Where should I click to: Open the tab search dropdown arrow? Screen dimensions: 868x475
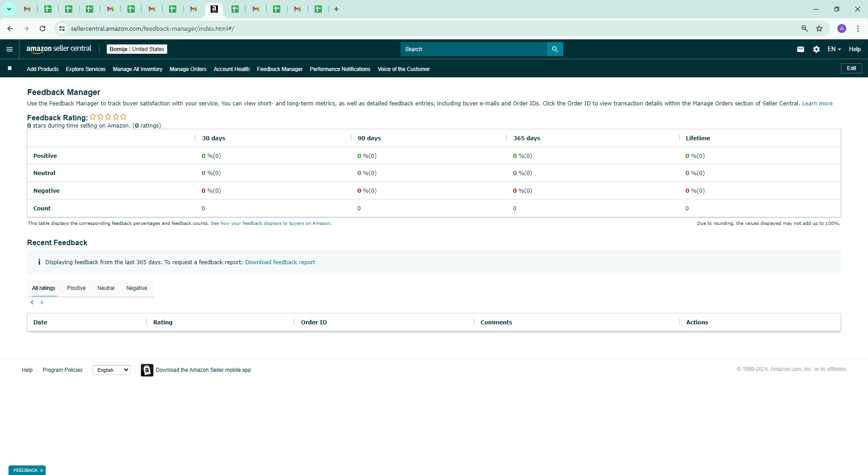(9, 9)
